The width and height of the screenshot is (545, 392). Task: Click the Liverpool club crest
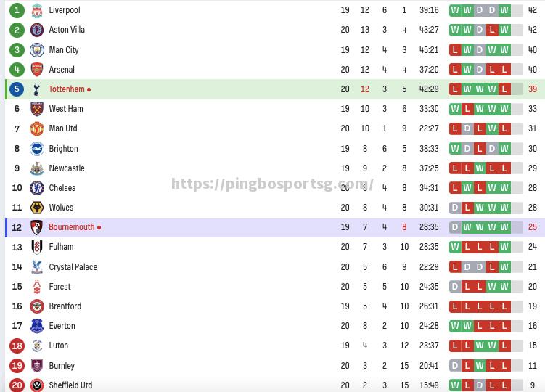coord(37,10)
